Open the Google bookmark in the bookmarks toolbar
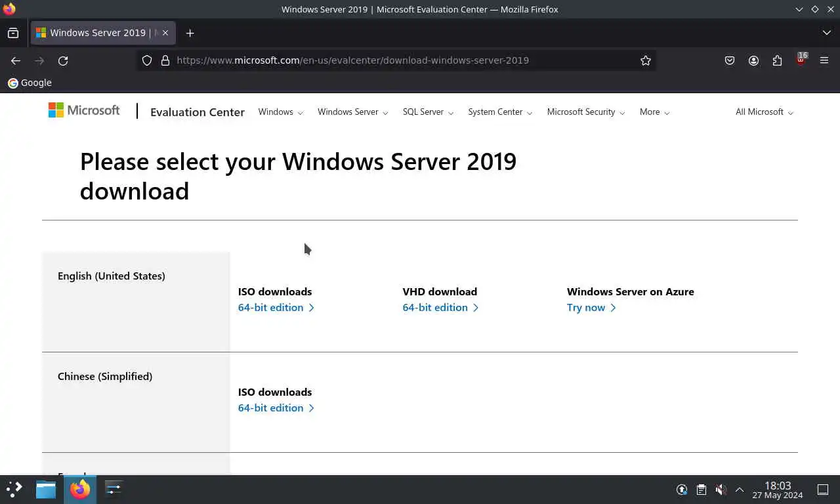The height and width of the screenshot is (504, 840). (30, 83)
